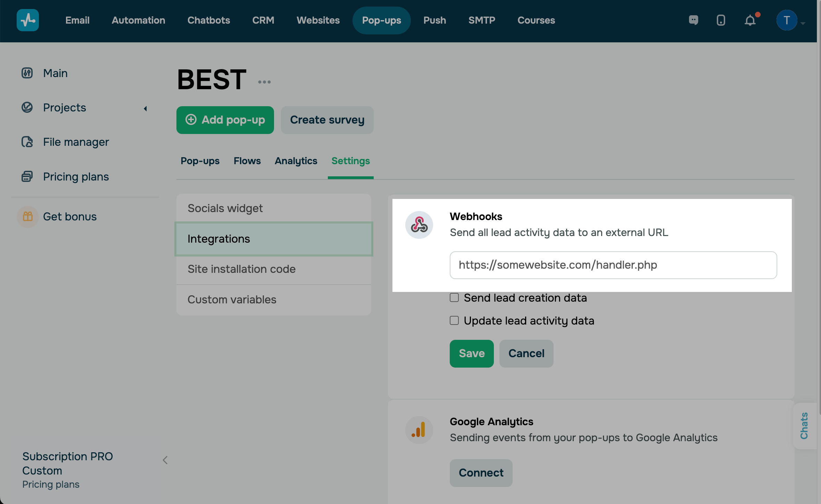The height and width of the screenshot is (504, 821).
Task: Open the user avatar account dropdown
Action: pos(787,20)
